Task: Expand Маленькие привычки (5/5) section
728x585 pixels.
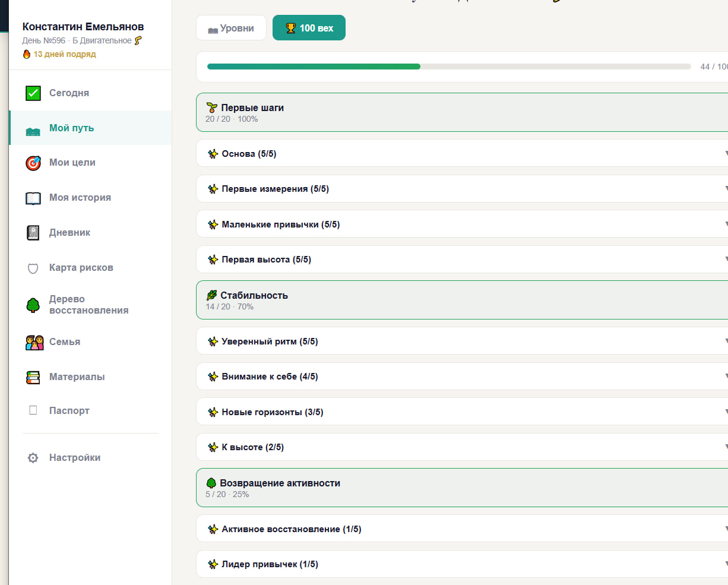Action: coord(462,224)
